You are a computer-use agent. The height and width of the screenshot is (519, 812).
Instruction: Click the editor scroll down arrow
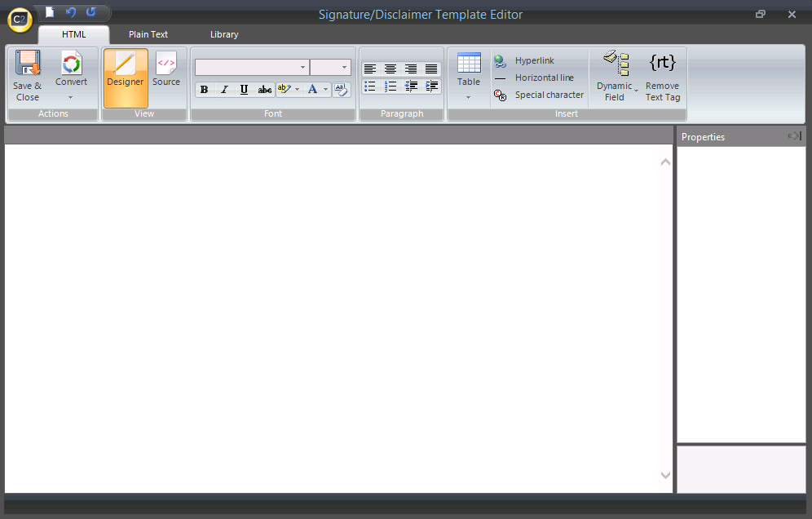click(665, 475)
